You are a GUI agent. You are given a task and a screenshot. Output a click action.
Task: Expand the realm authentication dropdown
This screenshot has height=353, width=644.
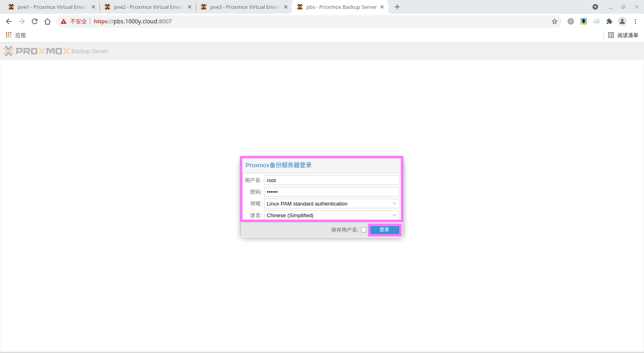pos(394,203)
